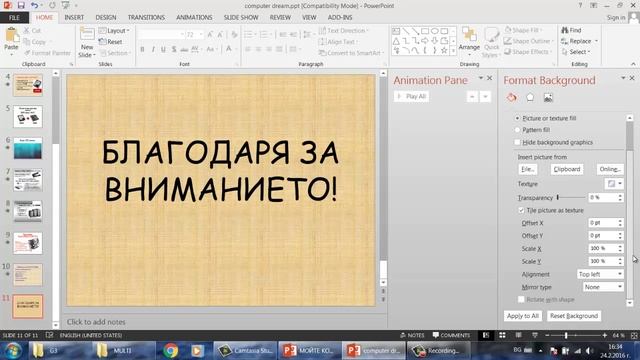The height and width of the screenshot is (360, 640).
Task: Uncheck Tile picture as texture
Action: [521, 210]
